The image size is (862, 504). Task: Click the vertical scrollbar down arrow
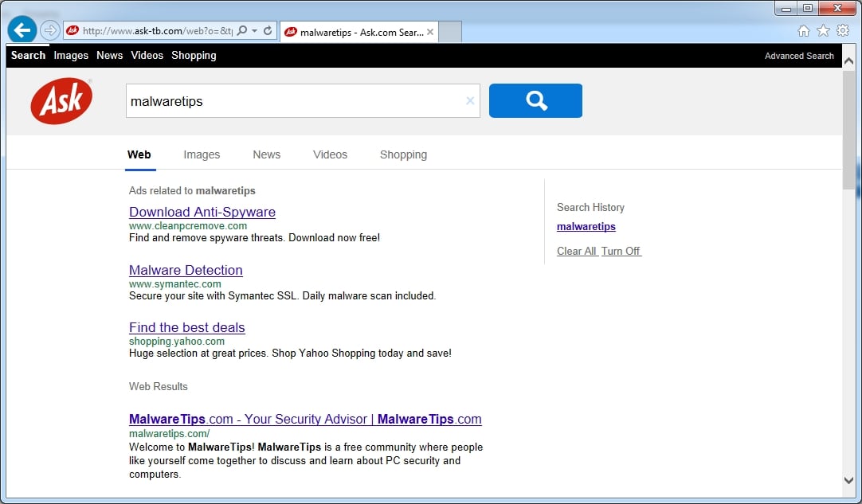(x=849, y=481)
